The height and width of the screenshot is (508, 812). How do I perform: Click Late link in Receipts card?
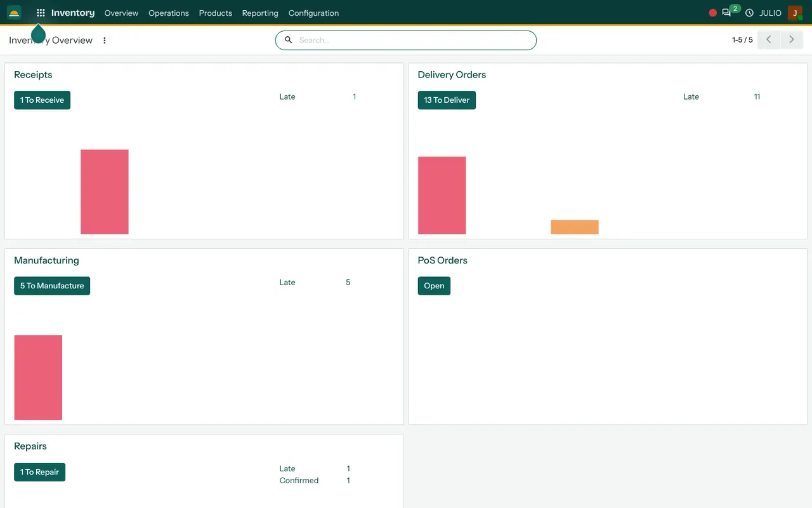pyautogui.click(x=287, y=97)
